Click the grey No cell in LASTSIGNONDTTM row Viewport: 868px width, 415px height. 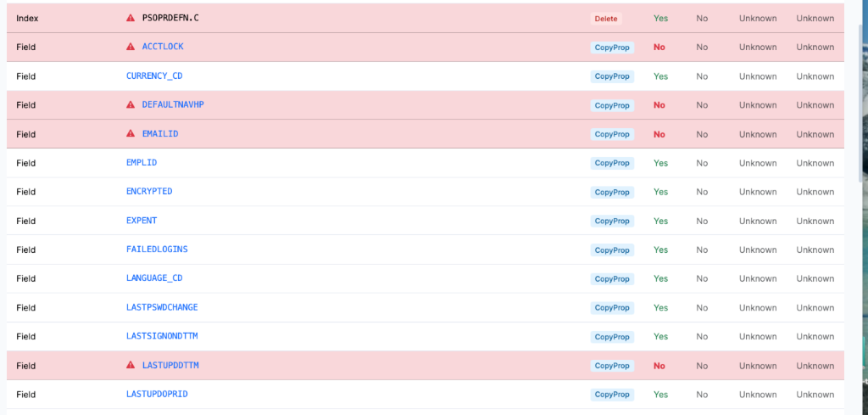tap(702, 336)
